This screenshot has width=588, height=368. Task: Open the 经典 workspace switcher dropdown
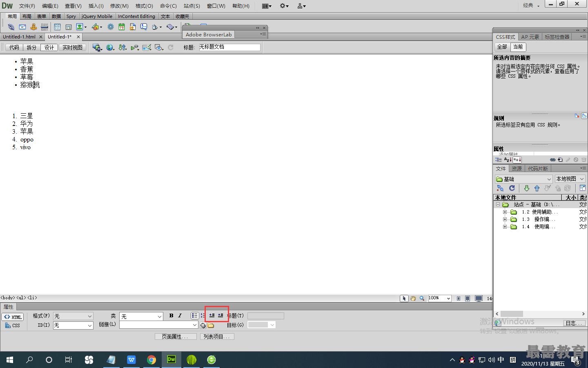tap(531, 5)
